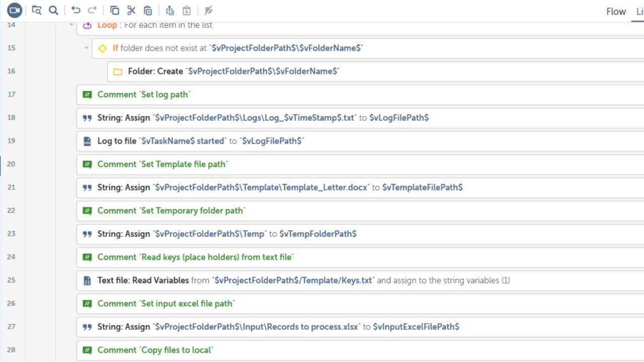Undo the last action

(x=75, y=10)
